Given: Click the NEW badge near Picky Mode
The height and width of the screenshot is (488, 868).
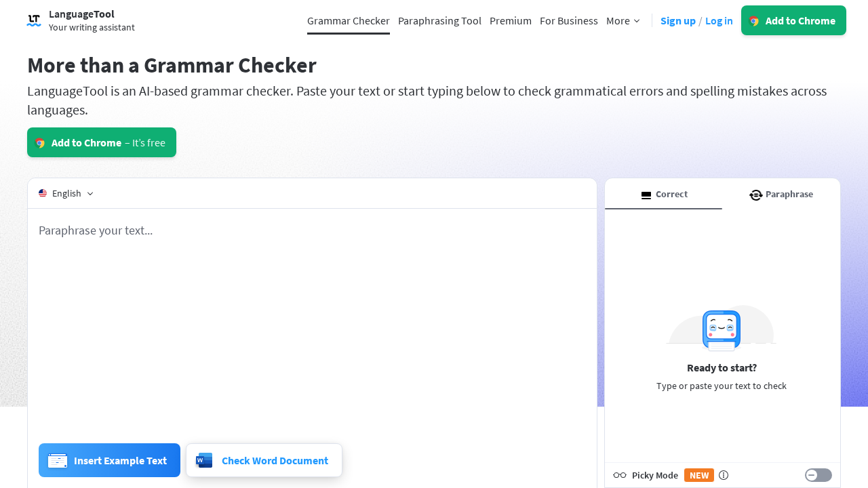Looking at the screenshot, I should 698,475.
